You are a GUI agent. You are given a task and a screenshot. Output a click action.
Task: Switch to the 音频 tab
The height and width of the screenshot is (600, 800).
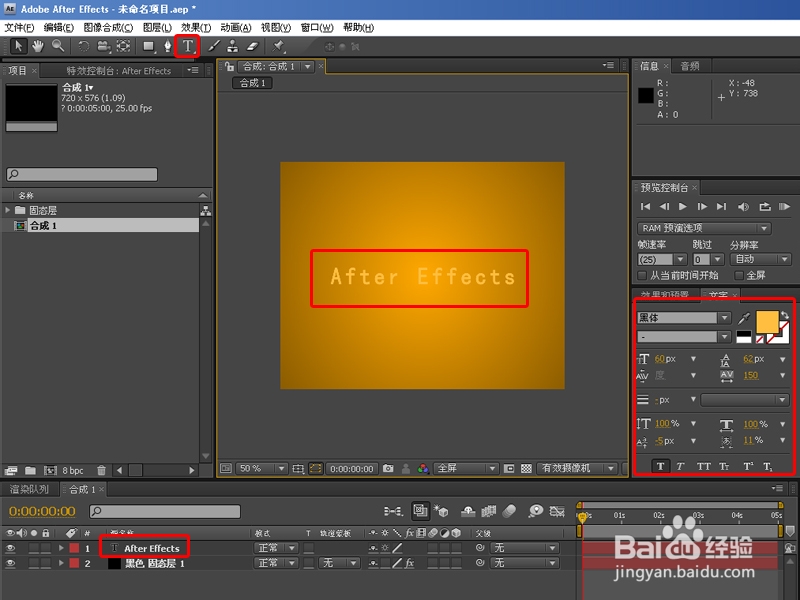coord(690,66)
